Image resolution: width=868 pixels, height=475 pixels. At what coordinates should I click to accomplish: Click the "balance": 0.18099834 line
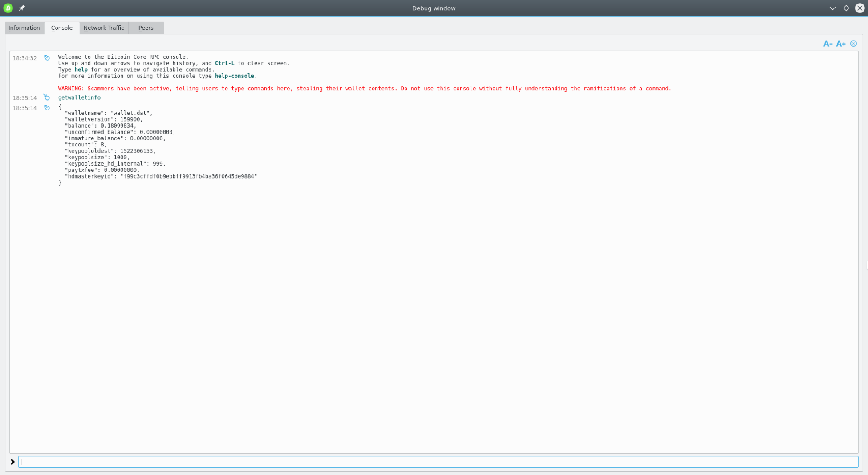pos(101,126)
